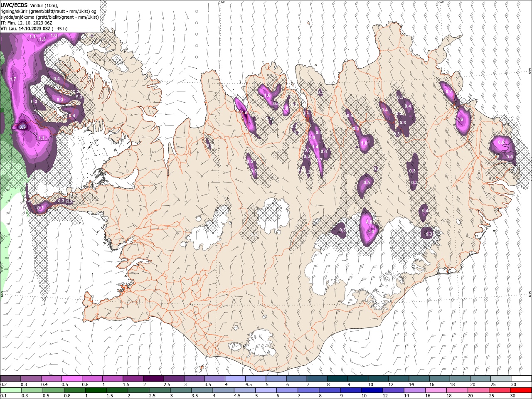Click the 3.9 precipitation value on the map
This screenshot has width=532, height=399.
tap(22, 127)
